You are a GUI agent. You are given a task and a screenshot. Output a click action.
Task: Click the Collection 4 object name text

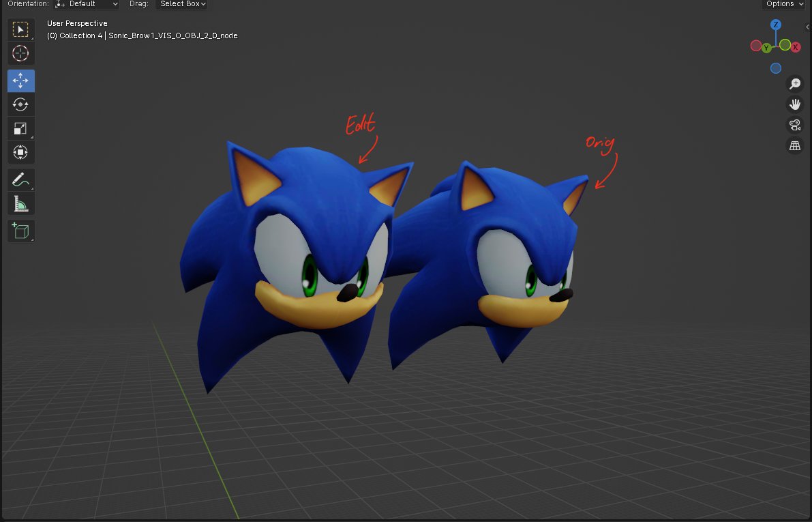point(142,35)
